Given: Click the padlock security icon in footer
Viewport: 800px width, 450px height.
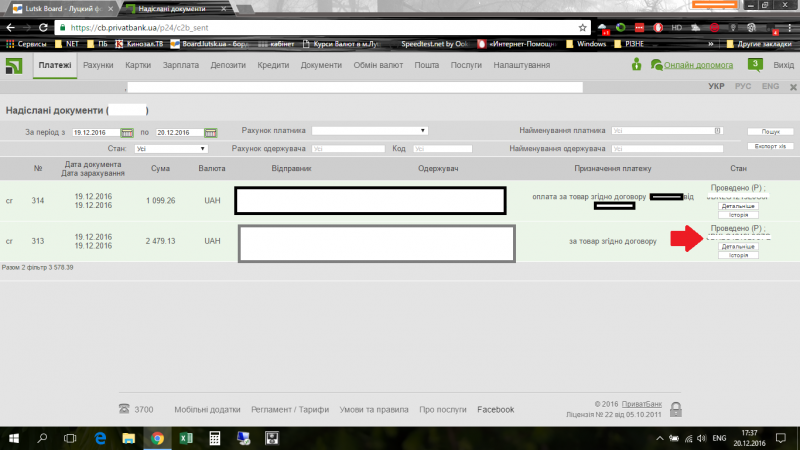Looking at the screenshot, I should [676, 409].
